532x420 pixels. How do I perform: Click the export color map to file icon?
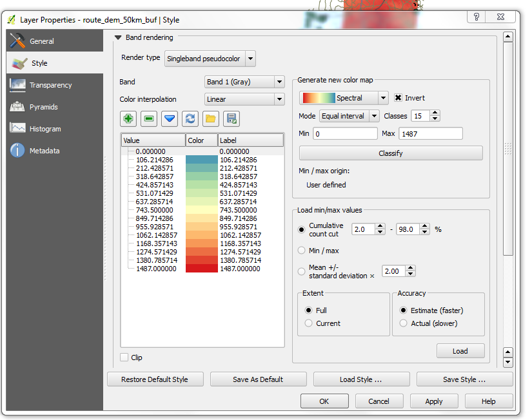pos(232,119)
